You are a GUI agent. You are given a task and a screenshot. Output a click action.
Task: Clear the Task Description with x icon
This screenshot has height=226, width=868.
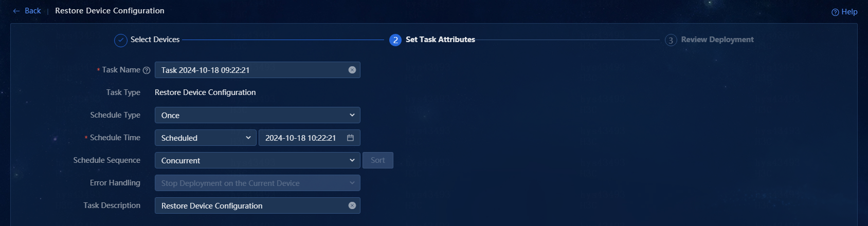coord(352,205)
